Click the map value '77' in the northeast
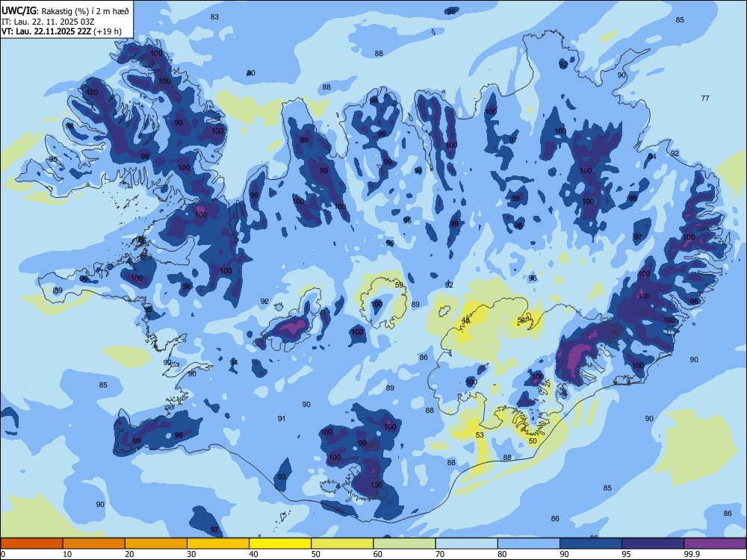 (x=705, y=98)
